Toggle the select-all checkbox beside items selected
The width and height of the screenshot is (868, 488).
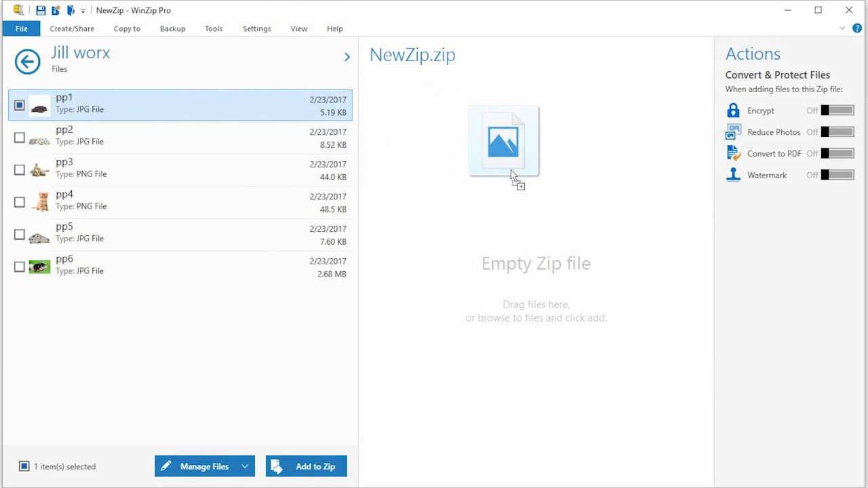(24, 466)
